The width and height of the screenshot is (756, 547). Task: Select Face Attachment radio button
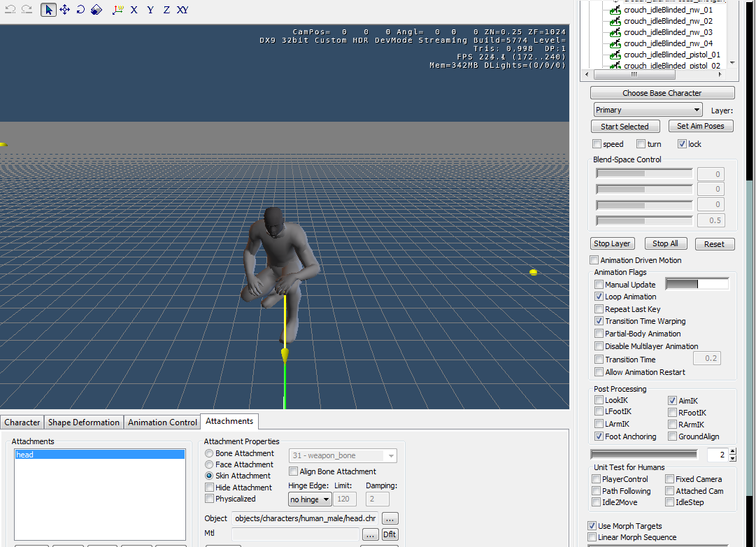tap(209, 464)
